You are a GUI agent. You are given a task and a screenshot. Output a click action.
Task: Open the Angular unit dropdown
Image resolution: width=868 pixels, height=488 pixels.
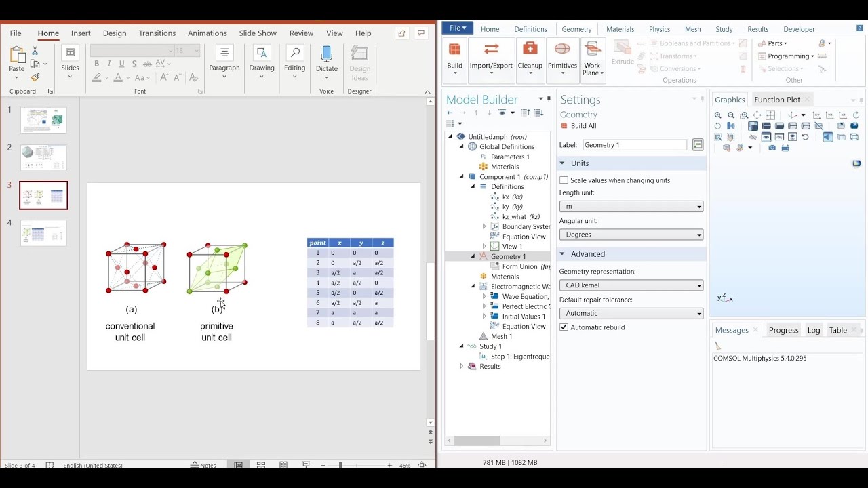tap(631, 235)
